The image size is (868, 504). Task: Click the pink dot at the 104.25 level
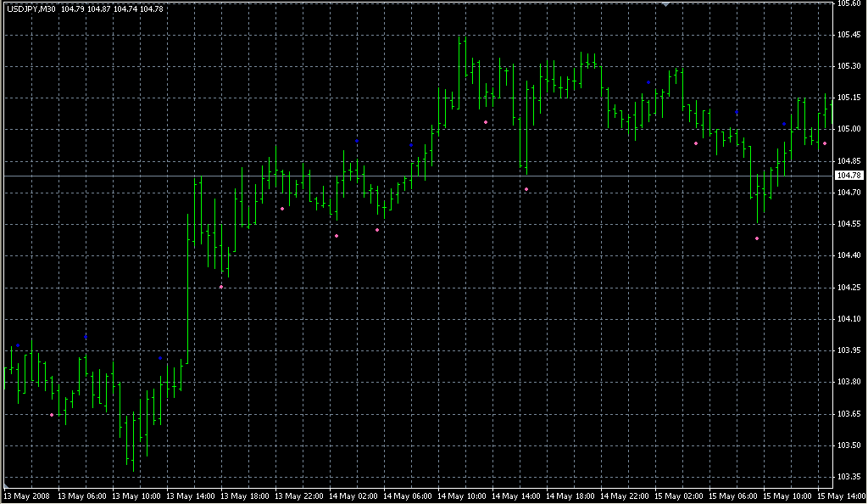tap(221, 287)
